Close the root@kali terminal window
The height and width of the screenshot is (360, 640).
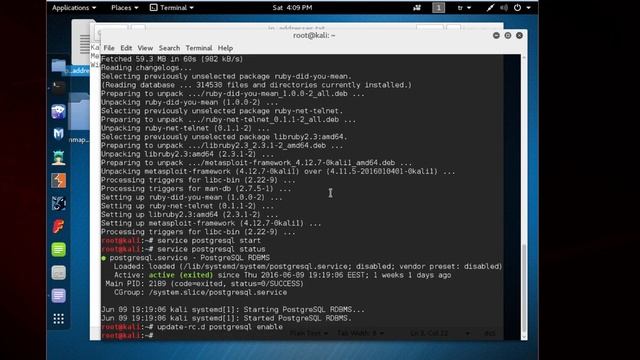click(519, 36)
